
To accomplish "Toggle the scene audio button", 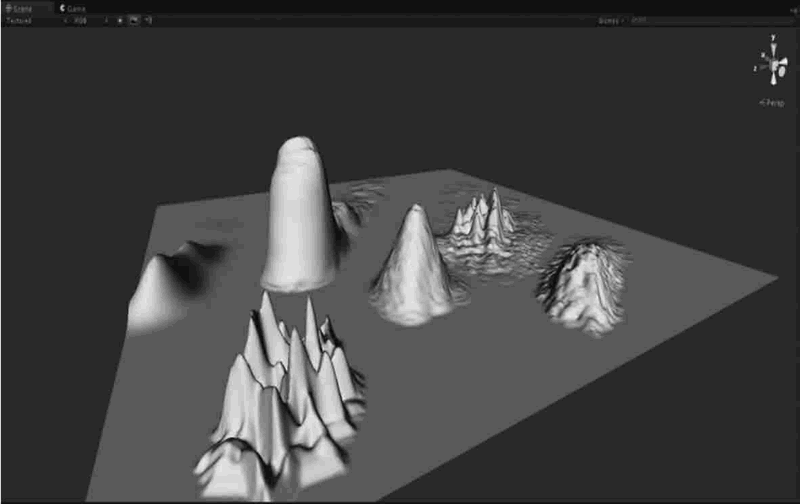I will [x=147, y=19].
